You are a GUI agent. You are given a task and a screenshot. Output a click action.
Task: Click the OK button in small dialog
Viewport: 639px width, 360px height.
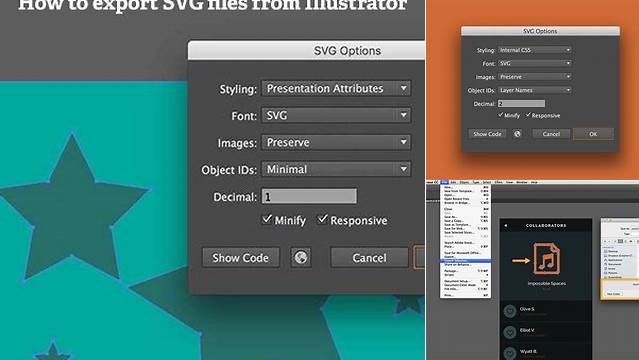click(593, 134)
